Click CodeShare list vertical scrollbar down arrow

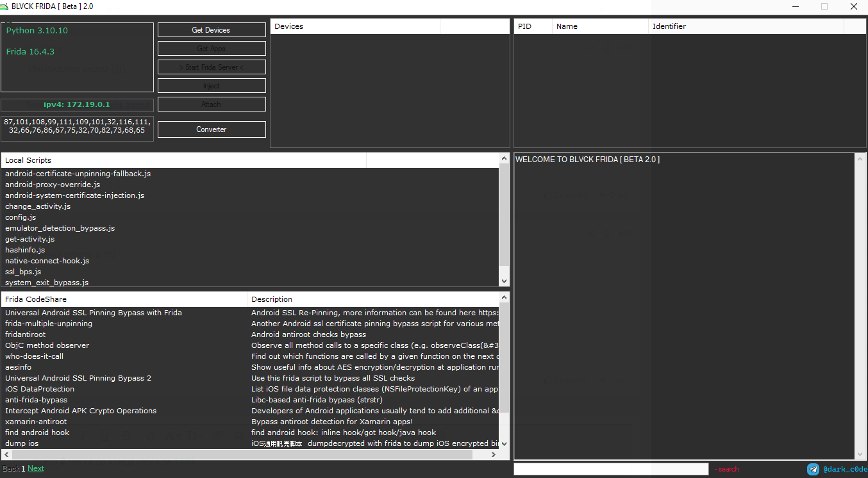504,443
